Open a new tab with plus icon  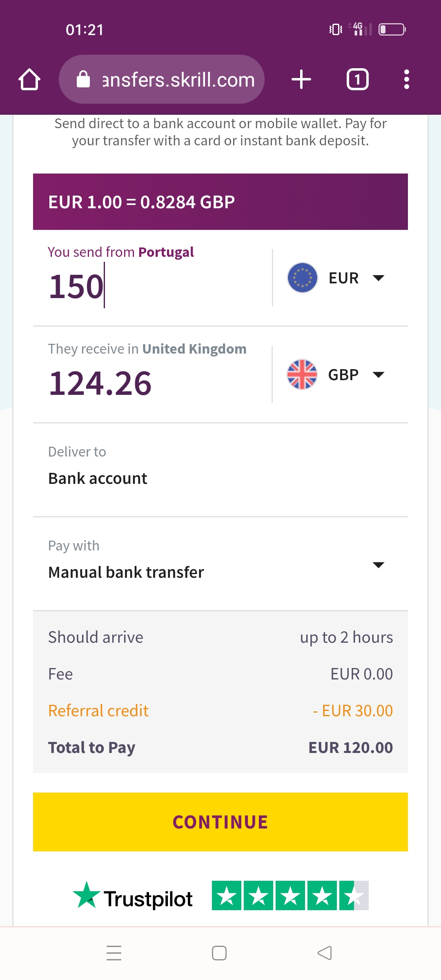pyautogui.click(x=301, y=79)
